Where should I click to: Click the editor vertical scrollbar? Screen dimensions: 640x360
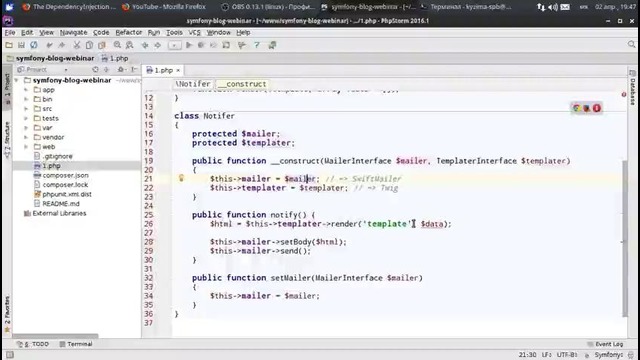click(624, 238)
